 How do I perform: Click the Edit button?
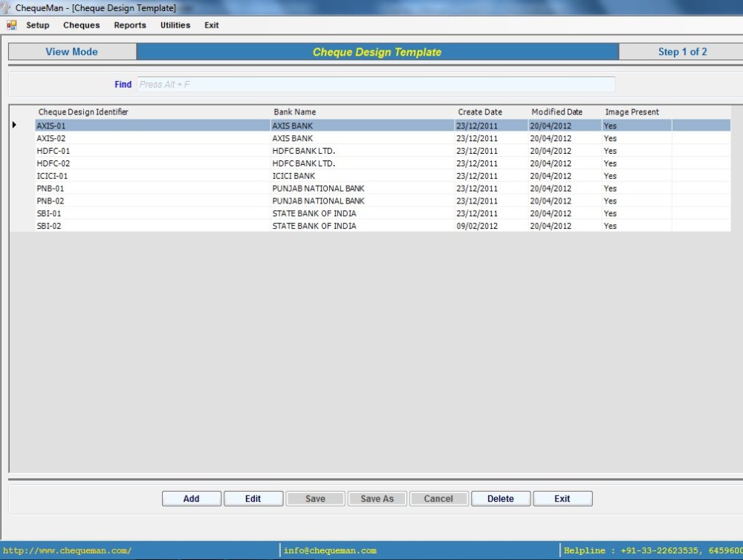(x=253, y=498)
